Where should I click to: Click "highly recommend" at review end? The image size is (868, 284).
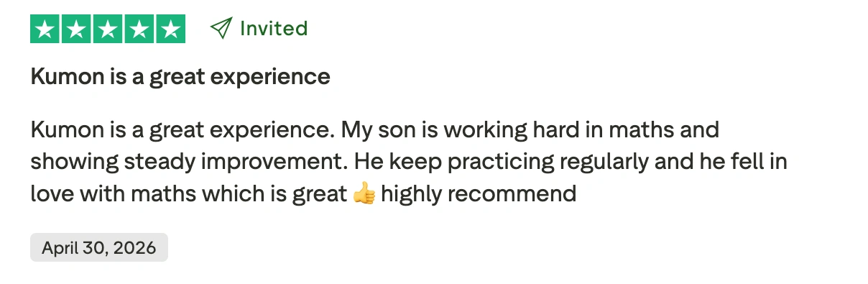pos(479,194)
